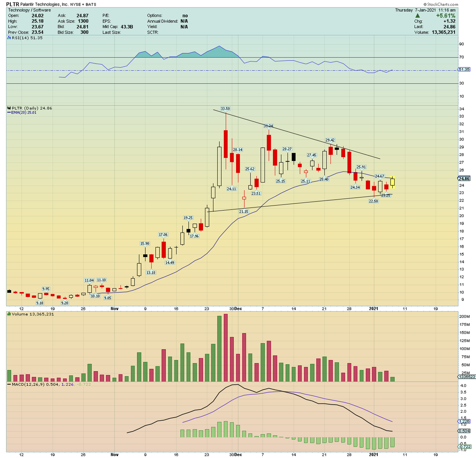Viewport: 476px width, 458px height.
Task: Click the 15.90 price label
Action: tap(145, 244)
